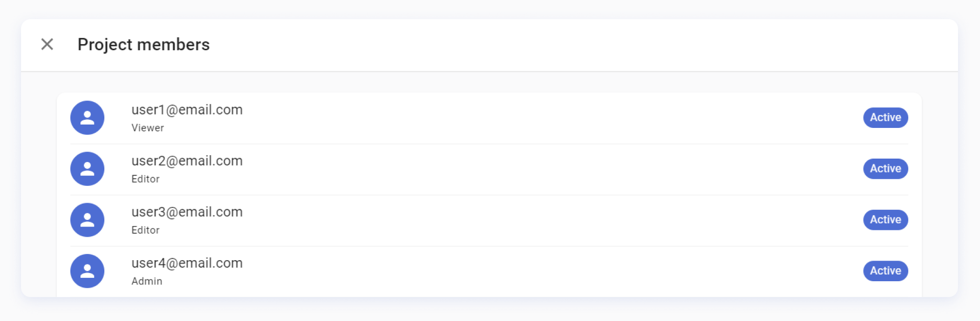Click the Editor role label under user3
The width and height of the screenshot is (980, 321).
tap(145, 230)
